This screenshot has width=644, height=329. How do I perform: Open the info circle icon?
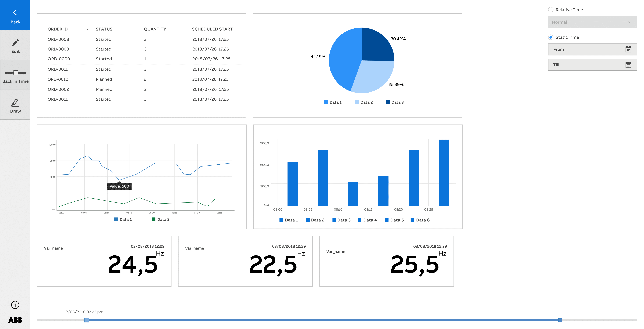(15, 305)
